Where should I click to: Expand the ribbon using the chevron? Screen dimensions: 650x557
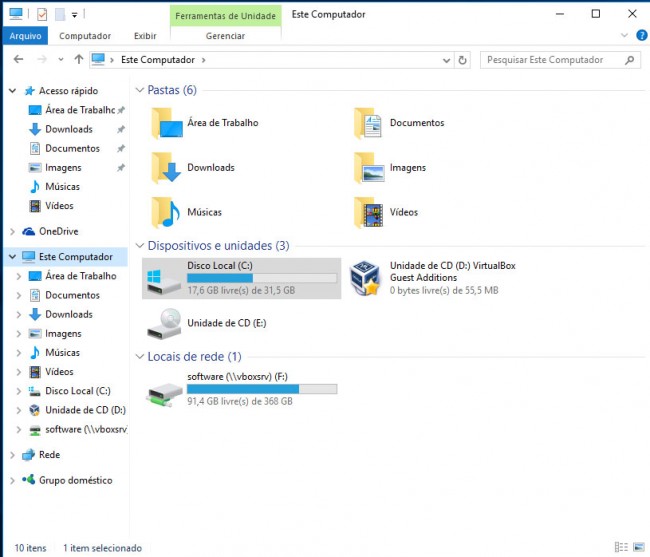624,36
